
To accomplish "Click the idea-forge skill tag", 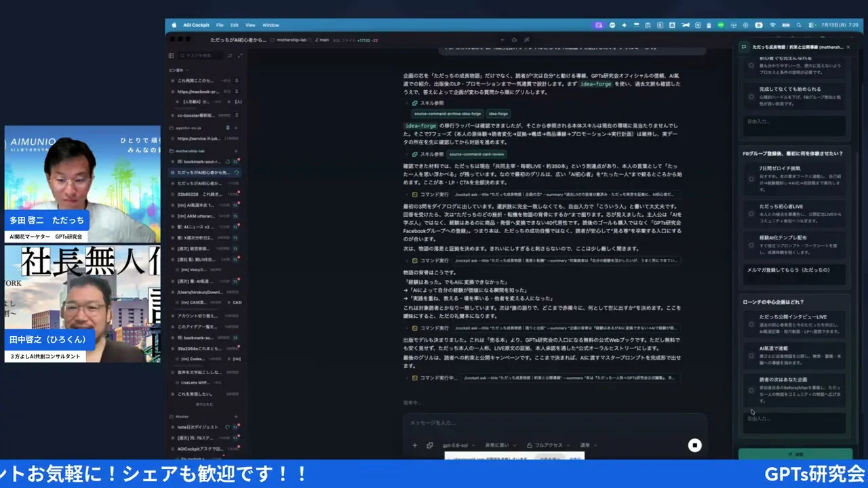I will [498, 114].
